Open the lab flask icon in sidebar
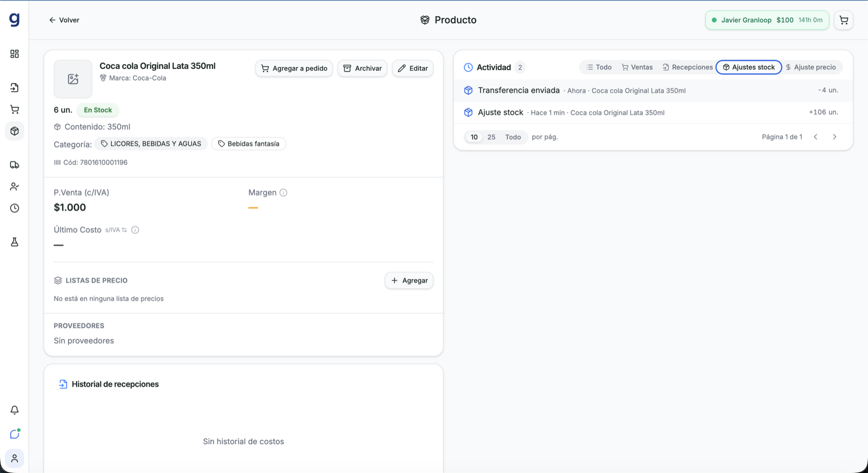 click(15, 242)
